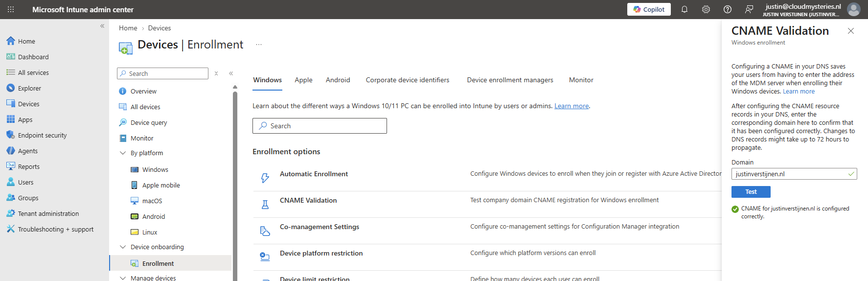Clear the Devices menu search

point(216,73)
